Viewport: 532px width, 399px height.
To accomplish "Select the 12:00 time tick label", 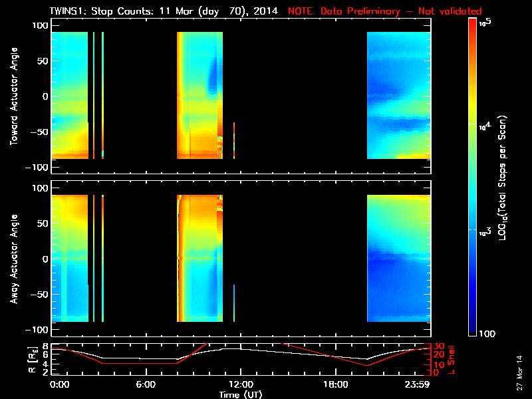I will (240, 384).
